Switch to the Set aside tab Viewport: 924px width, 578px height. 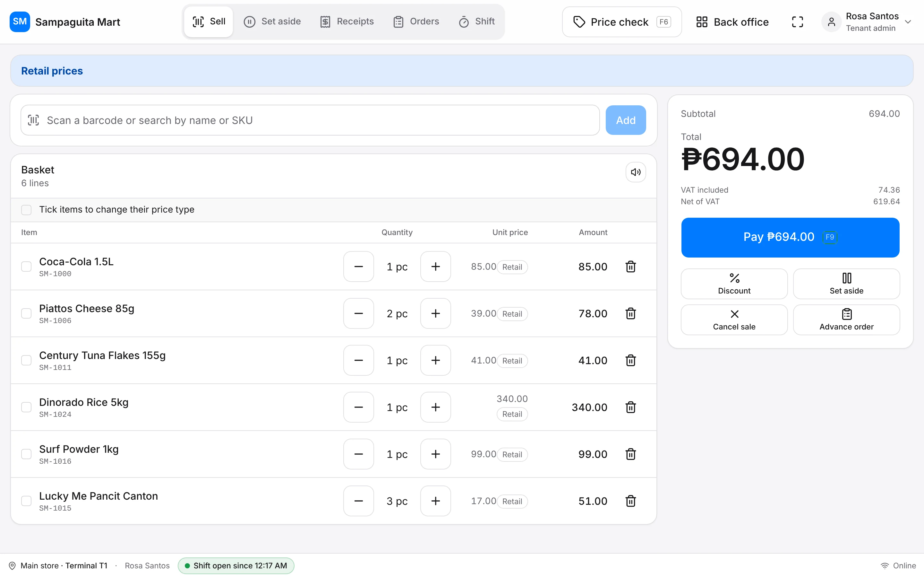(272, 22)
